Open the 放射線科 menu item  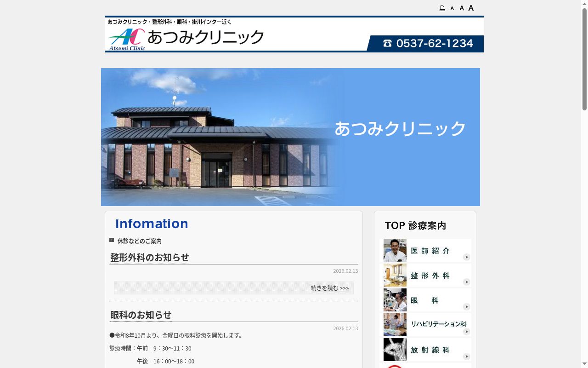coord(427,350)
